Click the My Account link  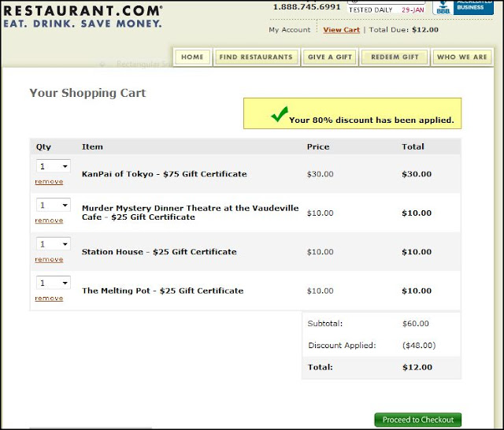click(290, 30)
